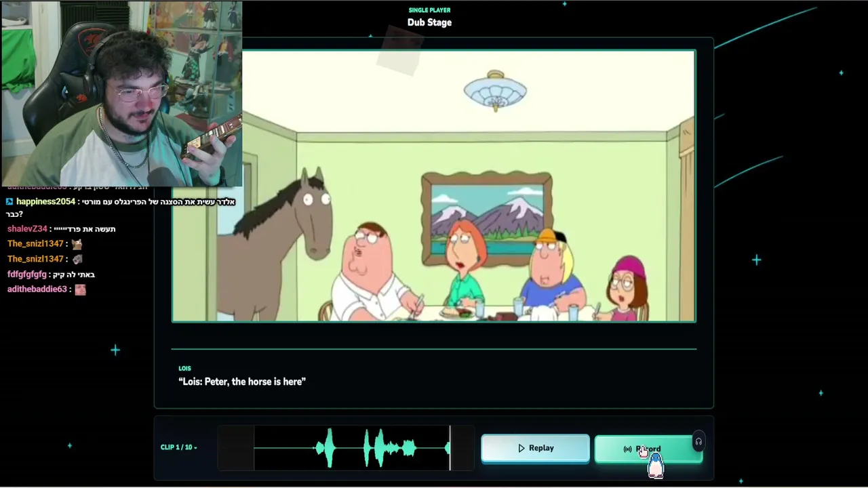Click the "Dub Stage" title
Viewport: 868px width, 488px height.
pyautogui.click(x=429, y=22)
